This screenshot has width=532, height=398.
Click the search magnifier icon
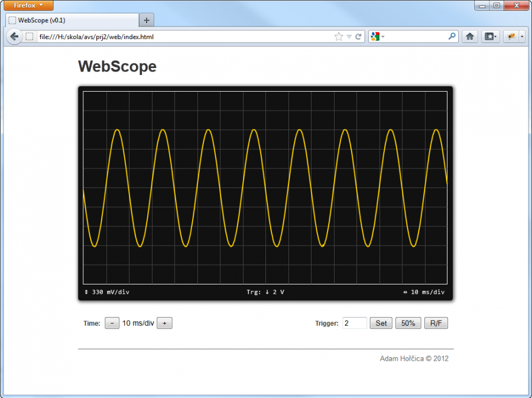pos(452,37)
